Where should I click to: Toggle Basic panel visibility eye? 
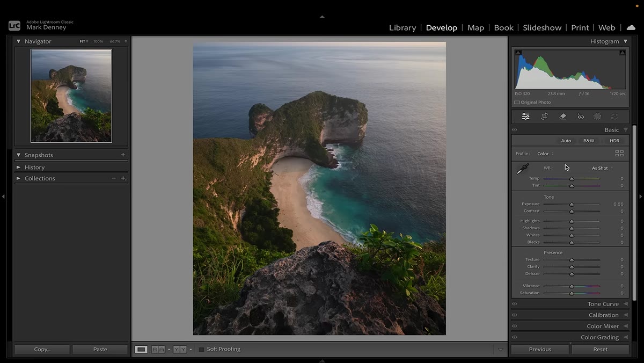[x=515, y=130]
